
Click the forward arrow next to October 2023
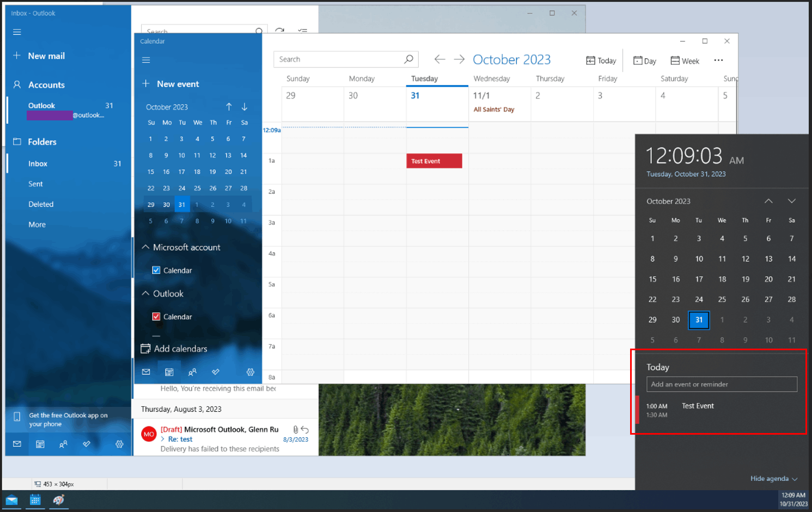(x=459, y=59)
